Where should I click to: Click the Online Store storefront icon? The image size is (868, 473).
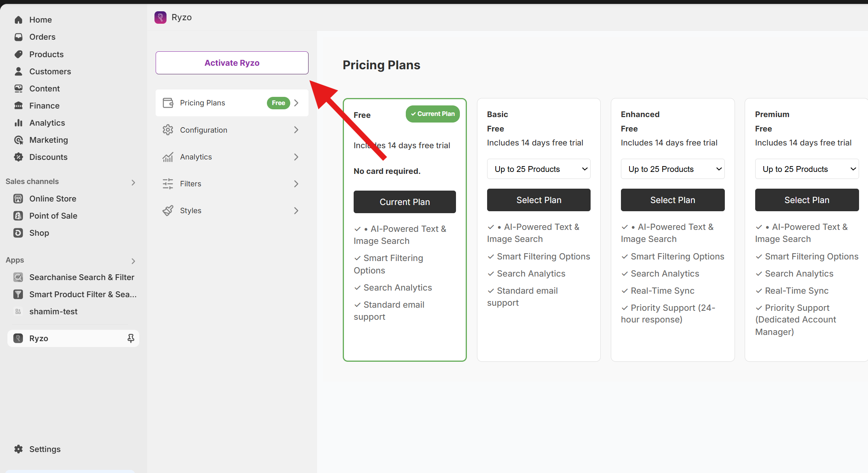pyautogui.click(x=18, y=199)
